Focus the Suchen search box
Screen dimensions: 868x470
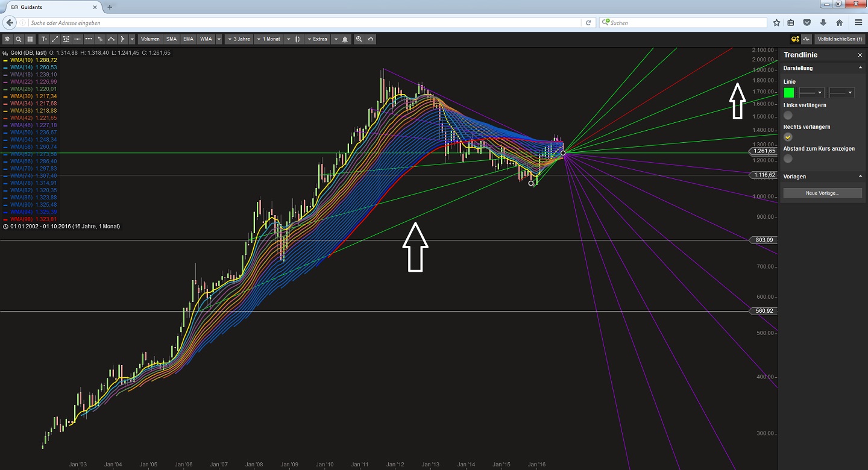pos(684,23)
